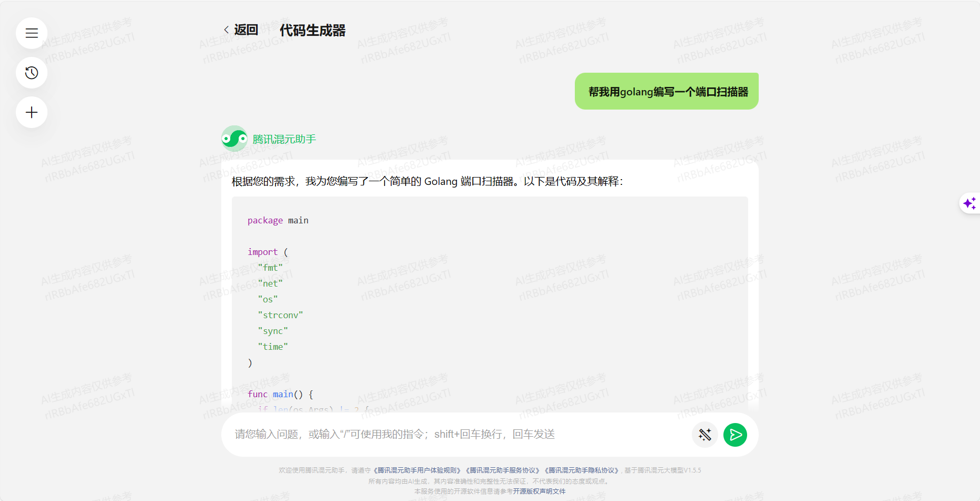980x501 pixels.
Task: Click the "strconv" import line
Action: tap(280, 315)
